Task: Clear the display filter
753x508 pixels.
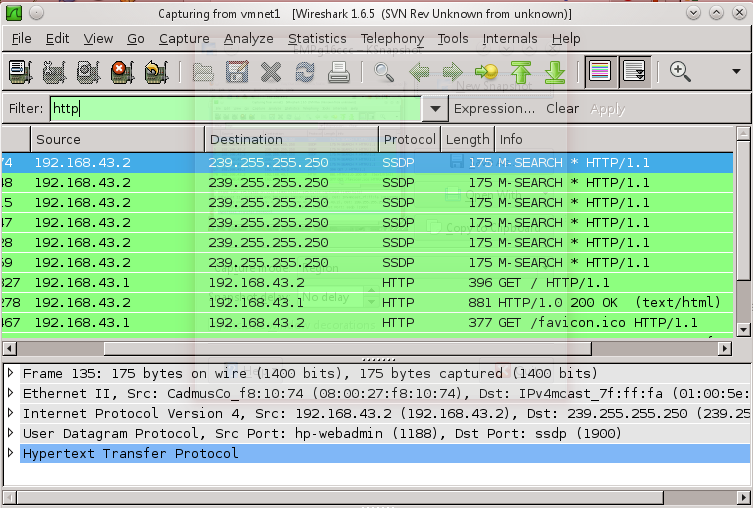Action: coord(562,109)
